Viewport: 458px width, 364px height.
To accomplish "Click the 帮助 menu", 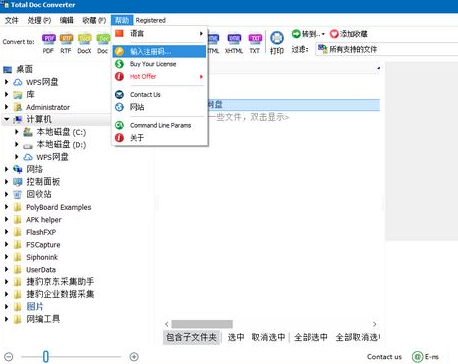I will pyautogui.click(x=122, y=20).
